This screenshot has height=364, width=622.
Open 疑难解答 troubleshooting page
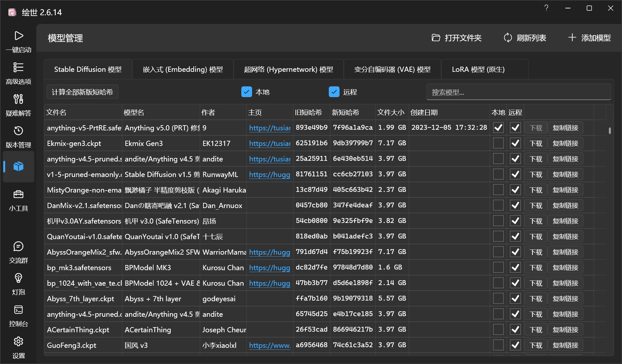tap(18, 105)
